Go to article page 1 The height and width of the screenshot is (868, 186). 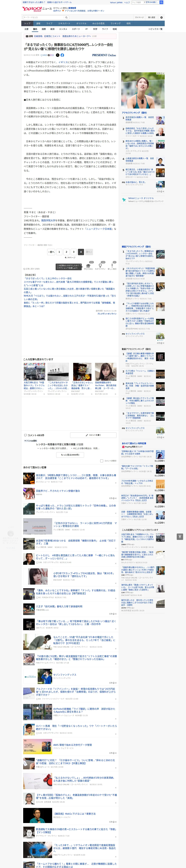pyautogui.click(x=59, y=252)
